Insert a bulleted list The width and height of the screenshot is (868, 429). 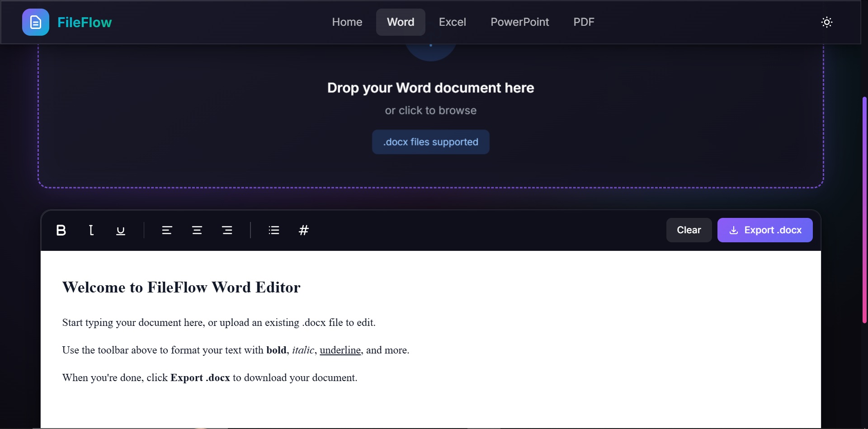[x=274, y=230]
